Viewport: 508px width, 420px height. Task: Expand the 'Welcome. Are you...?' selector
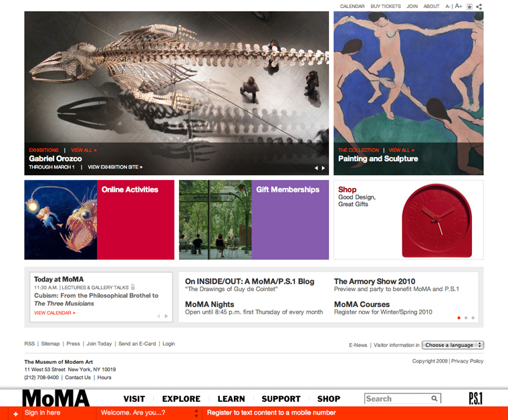pyautogui.click(x=149, y=413)
